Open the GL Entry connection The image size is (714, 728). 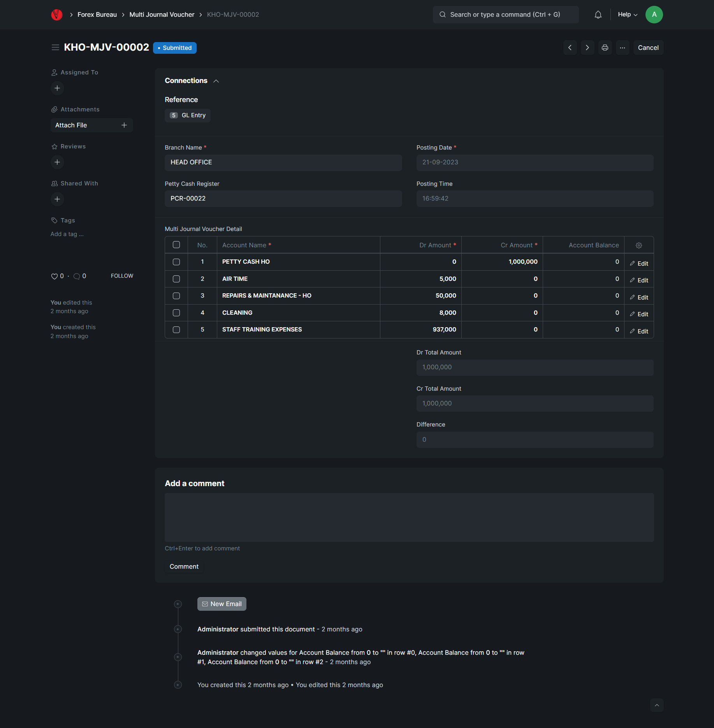(x=188, y=115)
